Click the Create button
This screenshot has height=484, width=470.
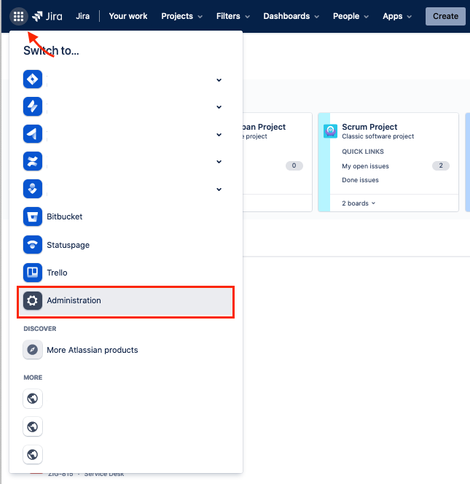(445, 16)
